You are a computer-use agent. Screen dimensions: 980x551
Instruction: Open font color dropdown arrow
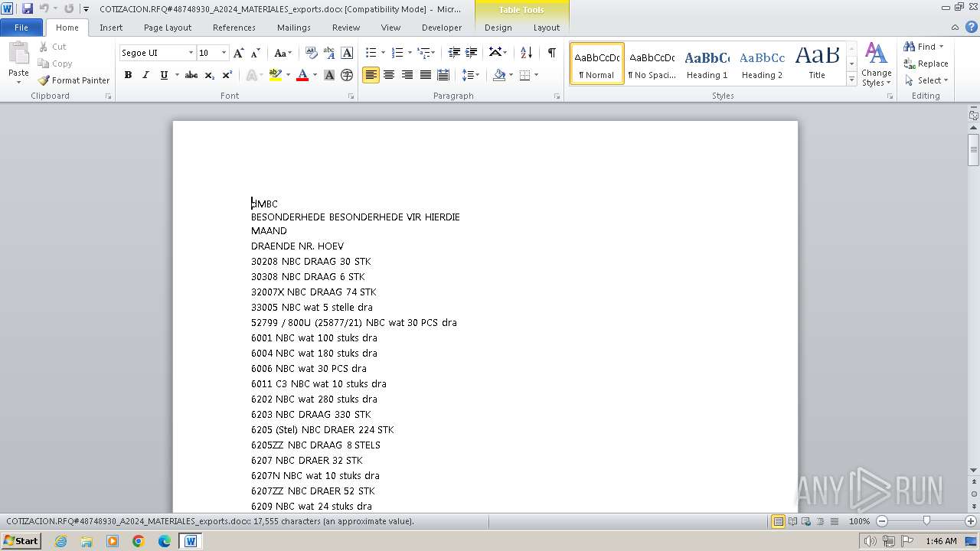[x=315, y=75]
